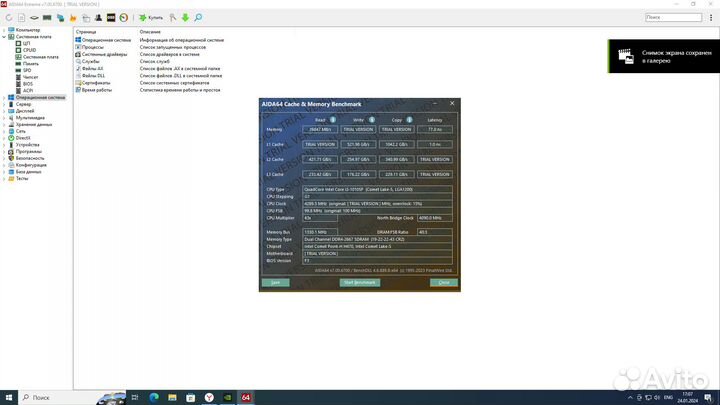Click the Write info icon in benchmark

click(371, 120)
